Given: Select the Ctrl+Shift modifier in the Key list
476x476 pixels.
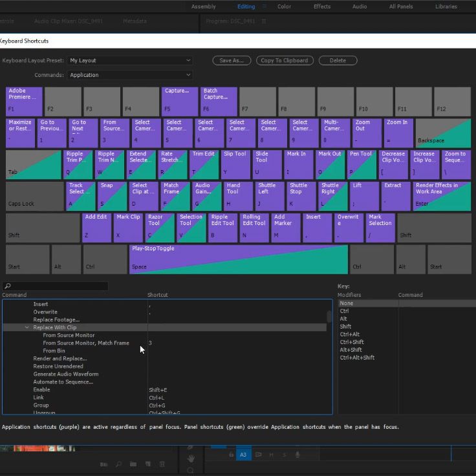Looking at the screenshot, I should click(352, 342).
